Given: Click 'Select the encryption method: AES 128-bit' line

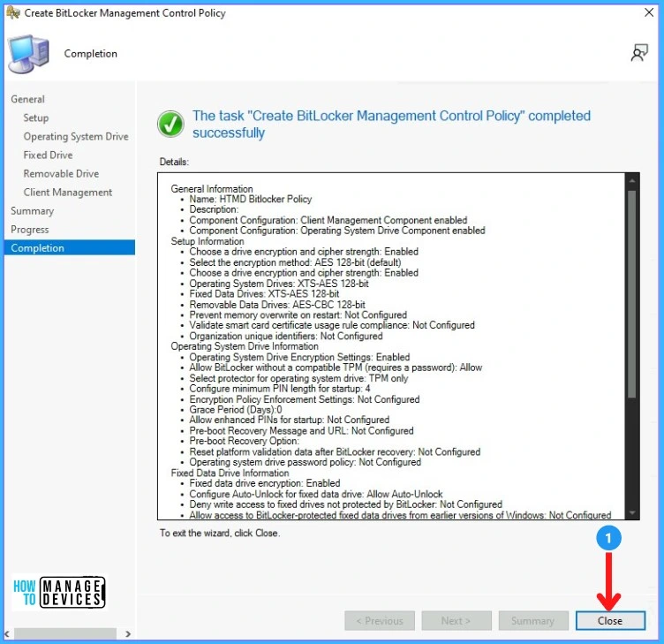Looking at the screenshot, I should pos(295,262).
